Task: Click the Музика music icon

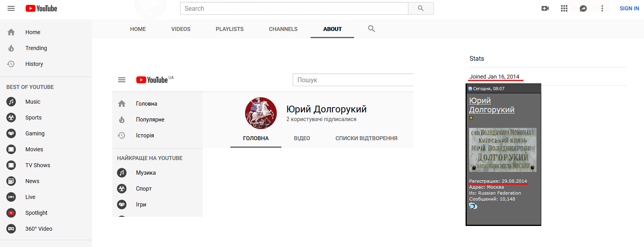Action: click(122, 173)
